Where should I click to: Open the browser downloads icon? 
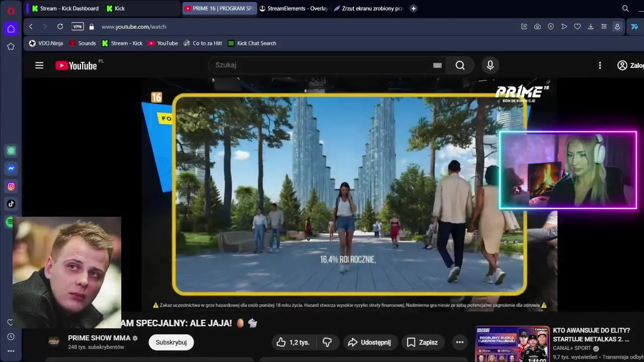click(591, 27)
